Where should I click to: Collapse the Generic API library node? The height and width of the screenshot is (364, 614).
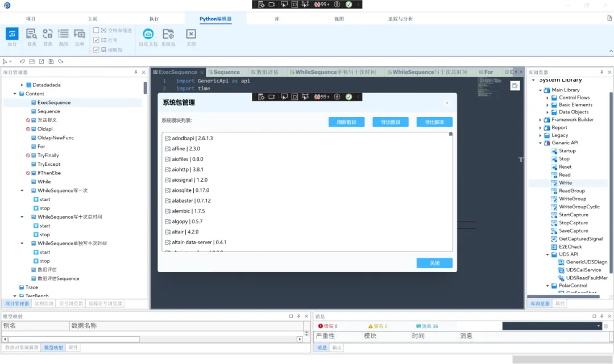[x=541, y=143]
